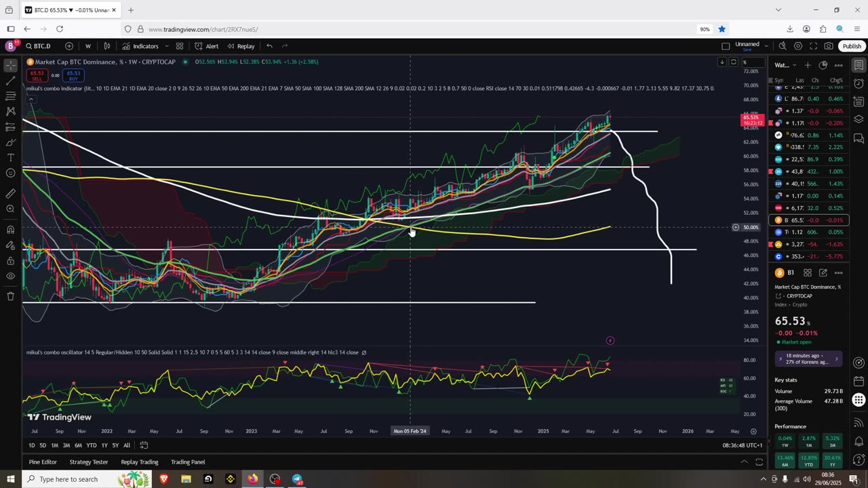
Task: Collapse the indicator legend chevron
Action: [31, 100]
